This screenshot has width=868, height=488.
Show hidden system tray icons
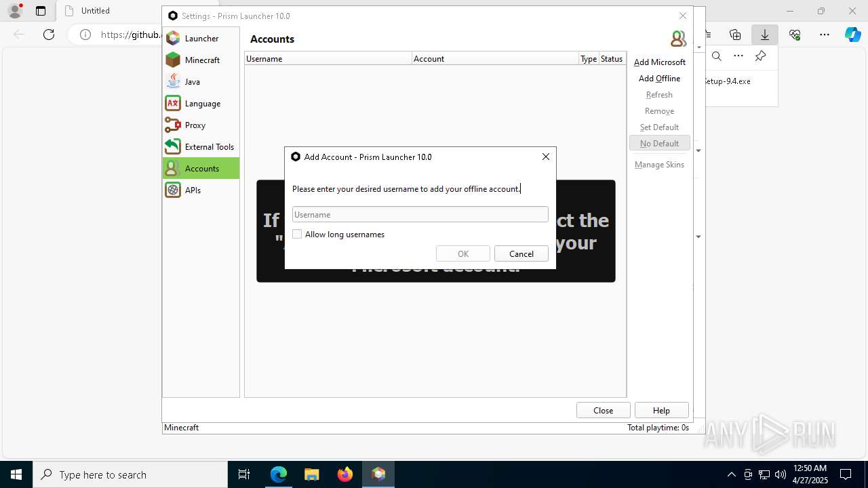[731, 474]
